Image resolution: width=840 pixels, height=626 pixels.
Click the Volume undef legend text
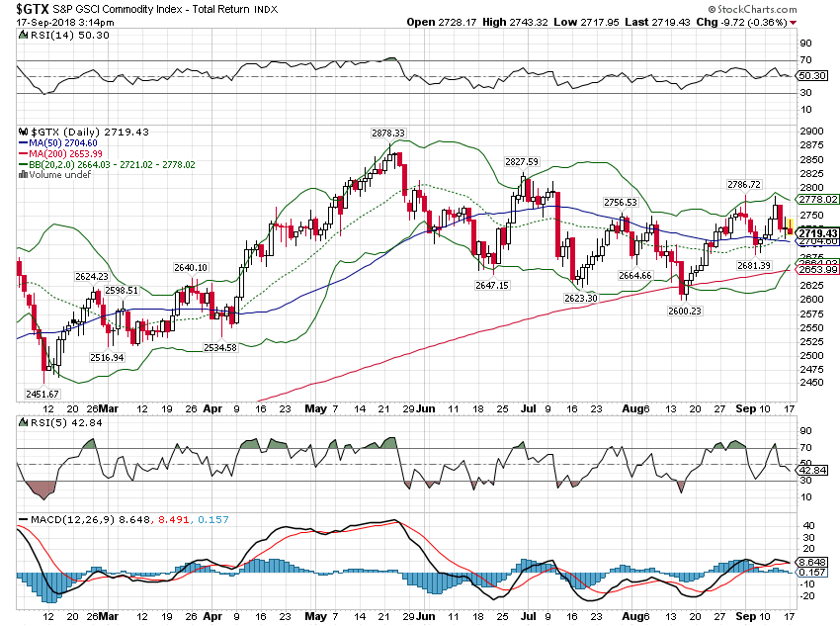60,175
